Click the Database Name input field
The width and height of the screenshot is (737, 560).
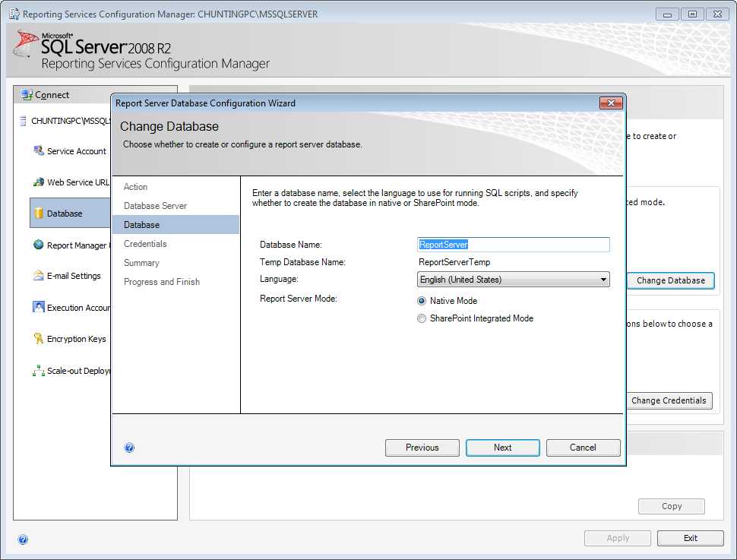[514, 245]
